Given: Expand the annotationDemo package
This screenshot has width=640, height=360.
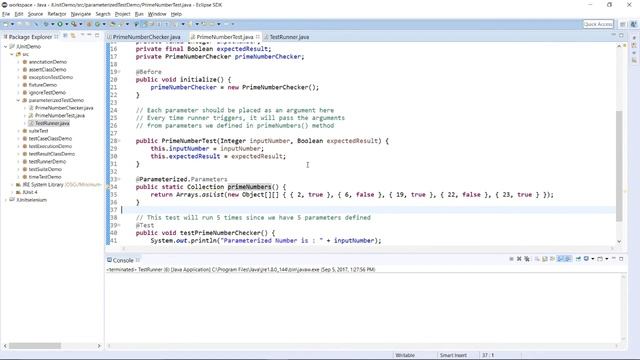Looking at the screenshot, I should pyautogui.click(x=18, y=62).
